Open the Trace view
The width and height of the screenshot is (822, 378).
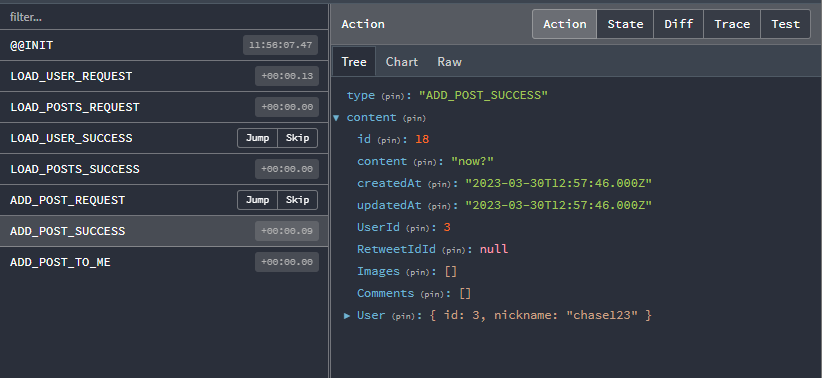[x=732, y=24]
